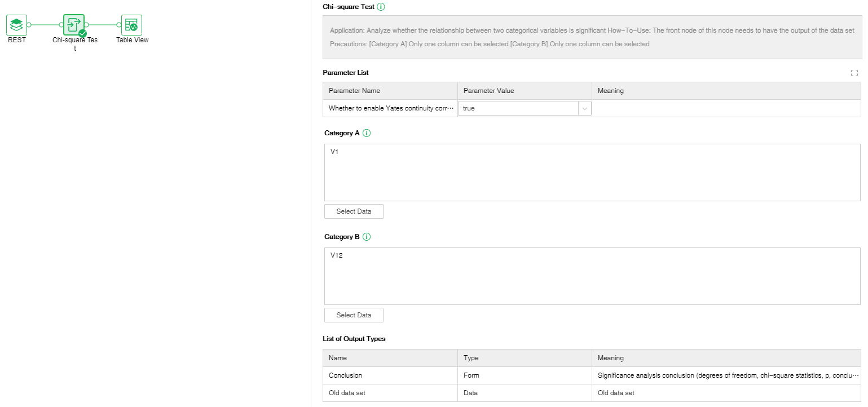Click the Type header in Output Types list
The image size is (868, 407).
pyautogui.click(x=525, y=358)
